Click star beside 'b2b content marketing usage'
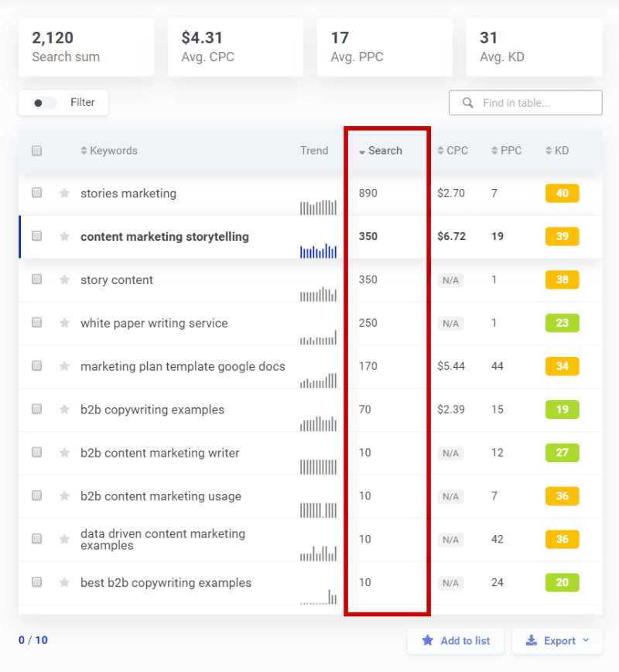 click(65, 497)
